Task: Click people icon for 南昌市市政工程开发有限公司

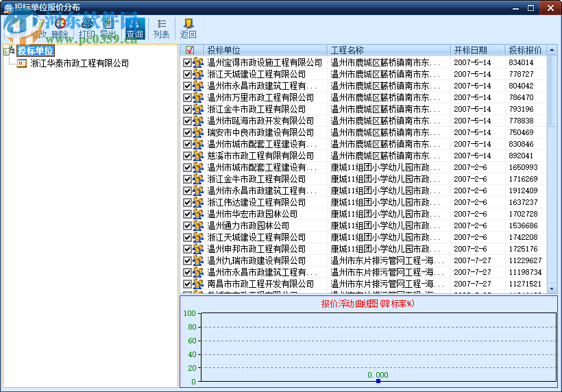Action: (198, 284)
